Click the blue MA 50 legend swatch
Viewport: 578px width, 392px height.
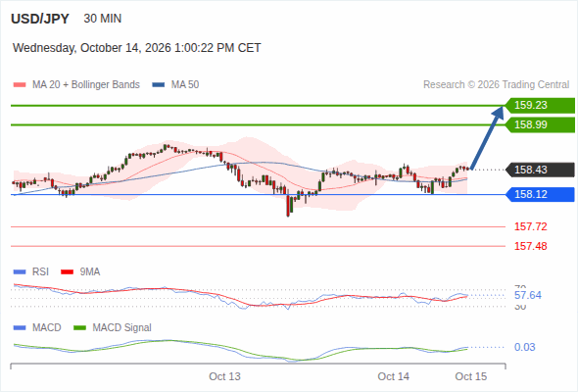pyautogui.click(x=159, y=85)
